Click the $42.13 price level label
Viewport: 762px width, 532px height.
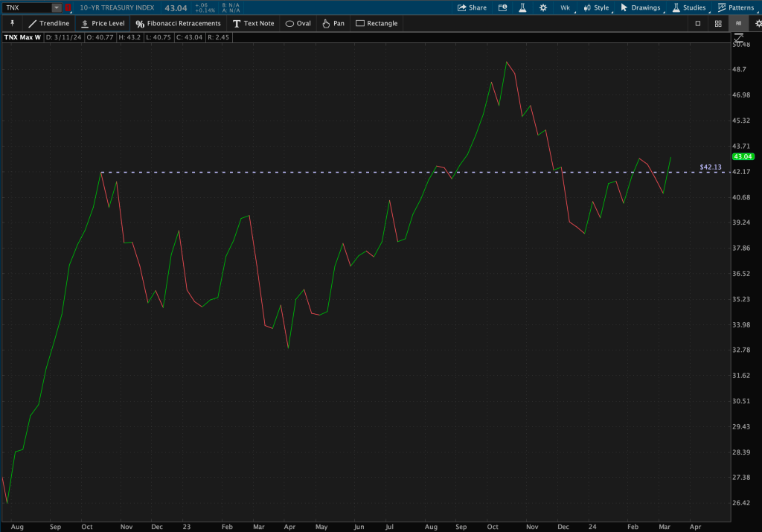pos(711,167)
